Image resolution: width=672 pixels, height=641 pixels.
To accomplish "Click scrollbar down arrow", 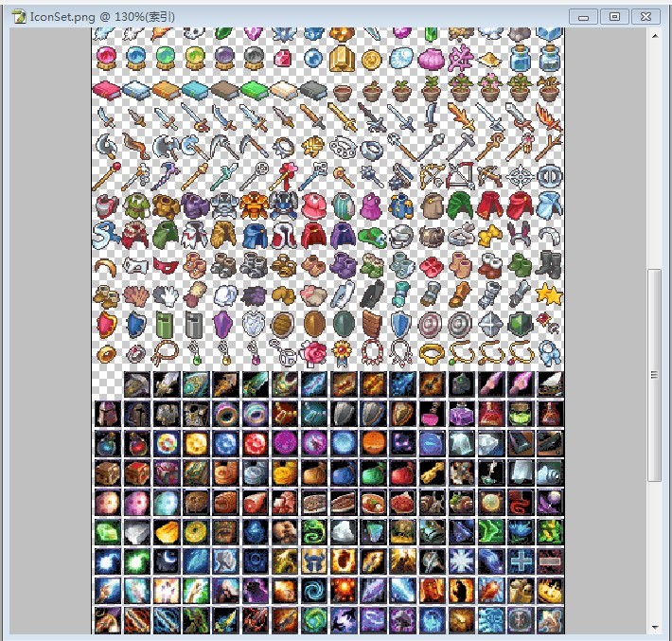I will click(x=655, y=628).
